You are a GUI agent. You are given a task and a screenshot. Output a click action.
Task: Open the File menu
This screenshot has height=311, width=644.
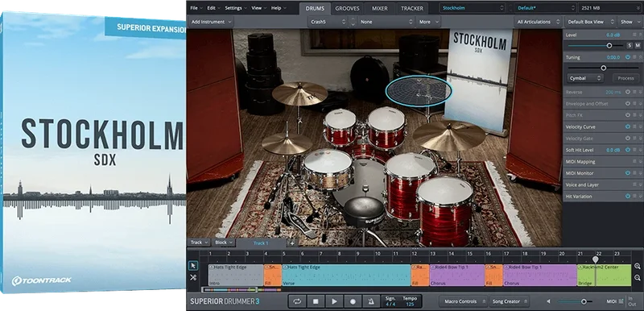tap(196, 8)
